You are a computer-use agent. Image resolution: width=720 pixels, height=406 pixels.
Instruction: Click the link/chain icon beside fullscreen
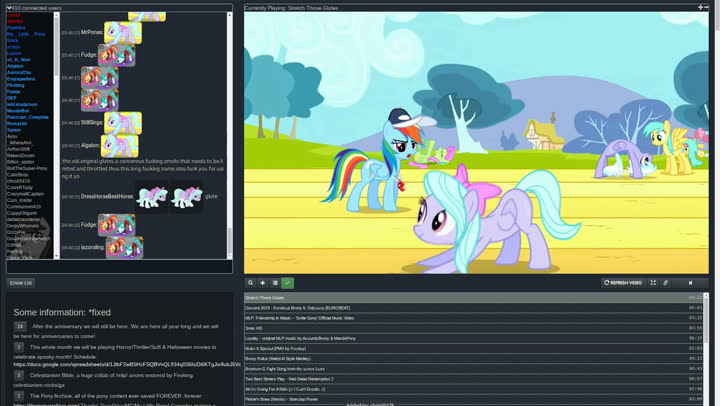tap(665, 283)
